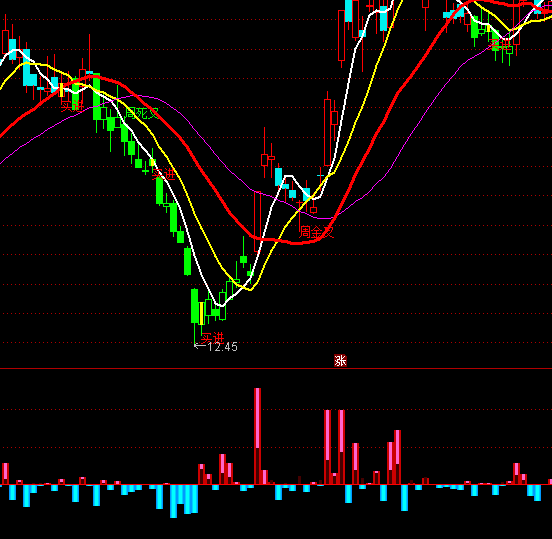Viewport: 552px width, 539px height.
Task: Select the 买进 signal preceding 周死叉
Action: click(72, 106)
